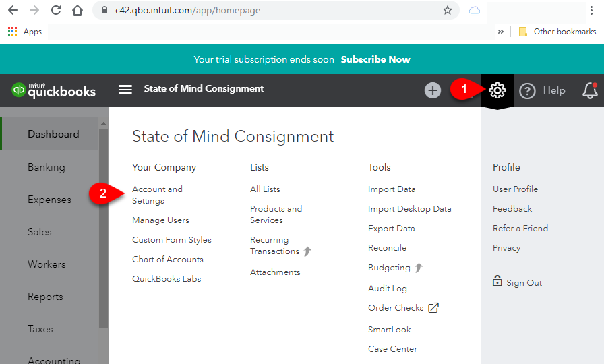Expand hidden bookmarks with the chevron
The width and height of the screenshot is (604, 364).
tap(500, 32)
